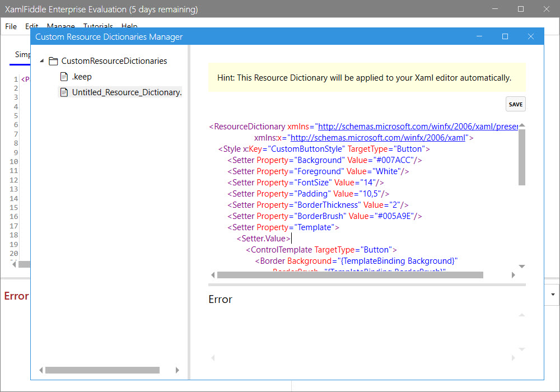This screenshot has width=560, height=392.
Task: Open the File menu
Action: tap(11, 26)
